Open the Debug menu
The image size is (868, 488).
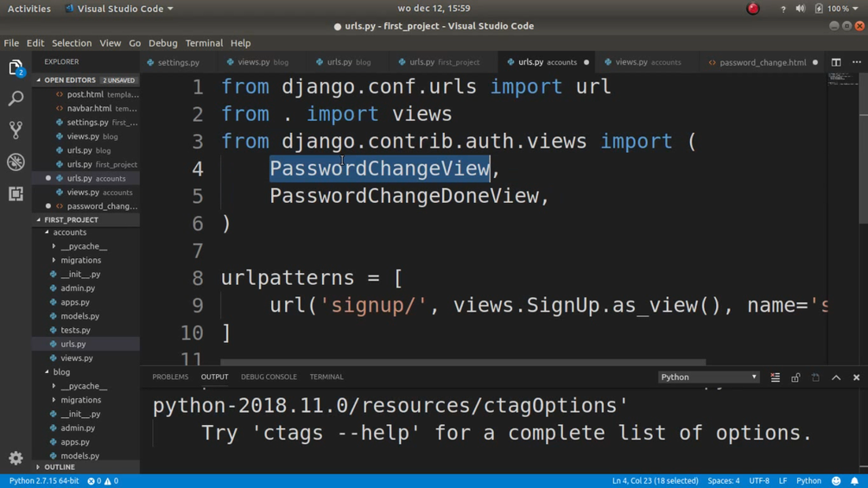(162, 43)
